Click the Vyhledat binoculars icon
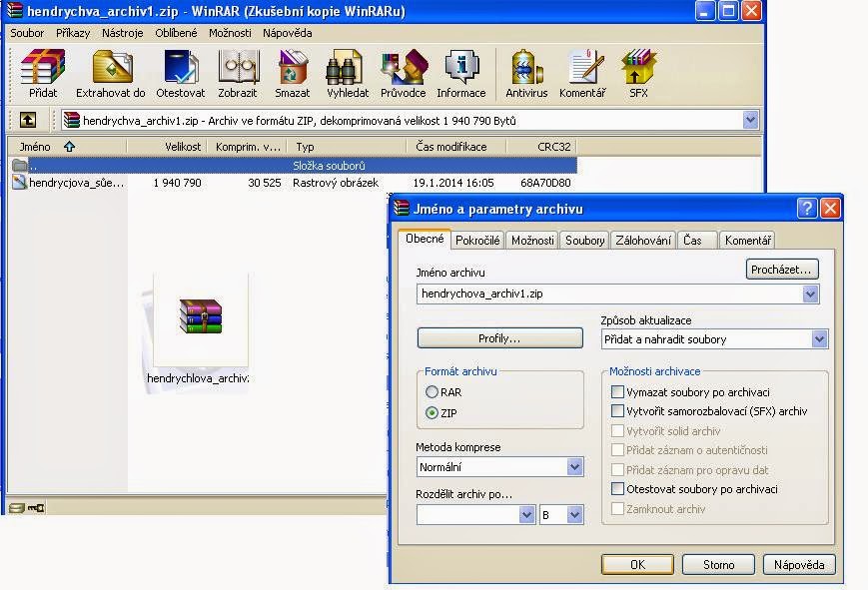The width and height of the screenshot is (868, 590). pos(347,74)
